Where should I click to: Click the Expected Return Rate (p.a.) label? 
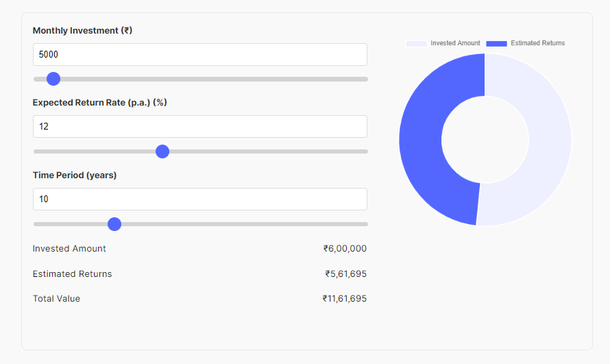coord(99,102)
